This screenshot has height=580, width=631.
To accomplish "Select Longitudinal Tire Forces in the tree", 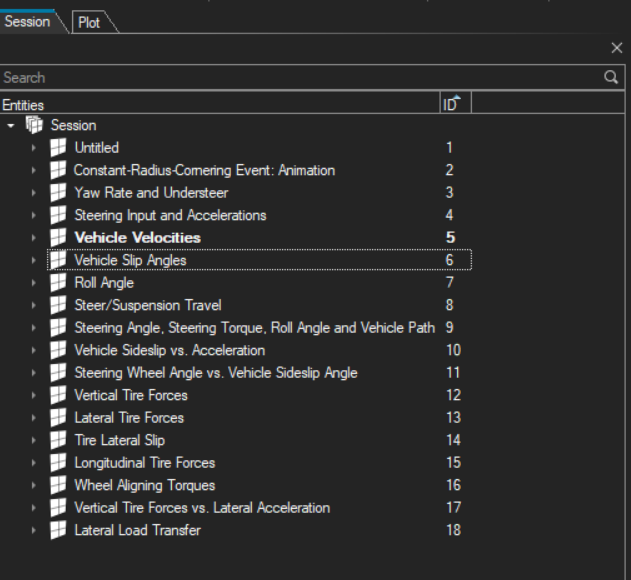I will (x=144, y=463).
